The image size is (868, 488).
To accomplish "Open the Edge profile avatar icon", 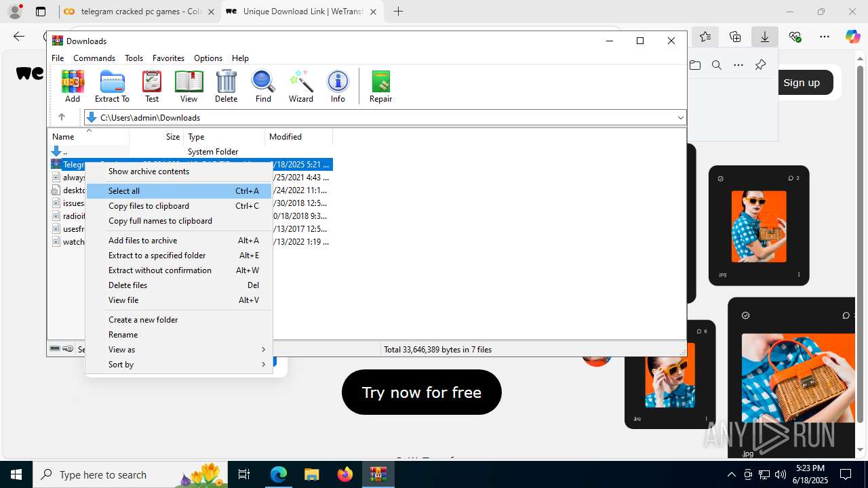I will pos(15,12).
